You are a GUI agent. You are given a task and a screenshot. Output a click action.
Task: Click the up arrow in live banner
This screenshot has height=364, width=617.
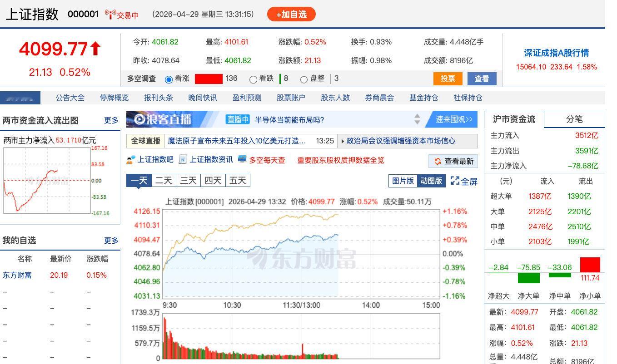point(417,116)
